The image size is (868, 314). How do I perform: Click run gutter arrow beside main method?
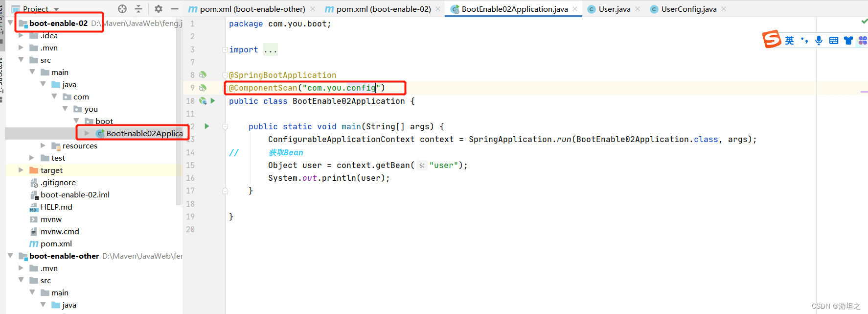207,126
